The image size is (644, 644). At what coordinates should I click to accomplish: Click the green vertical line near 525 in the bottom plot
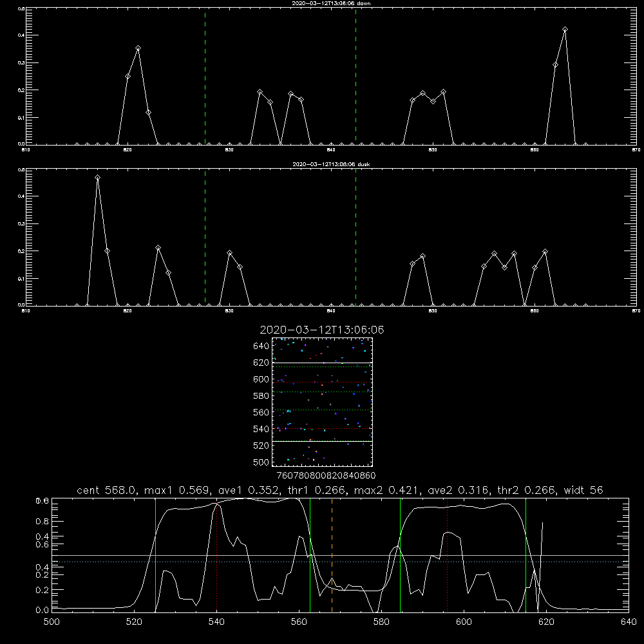(156, 555)
